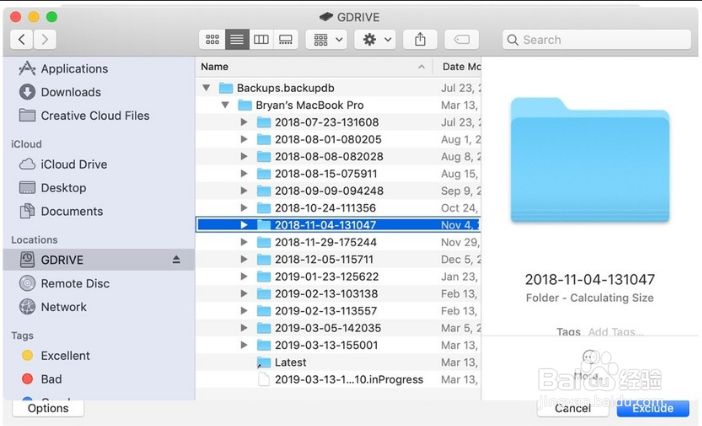Click the Nov 29 date cell
The height and width of the screenshot is (426, 702).
[x=460, y=242]
